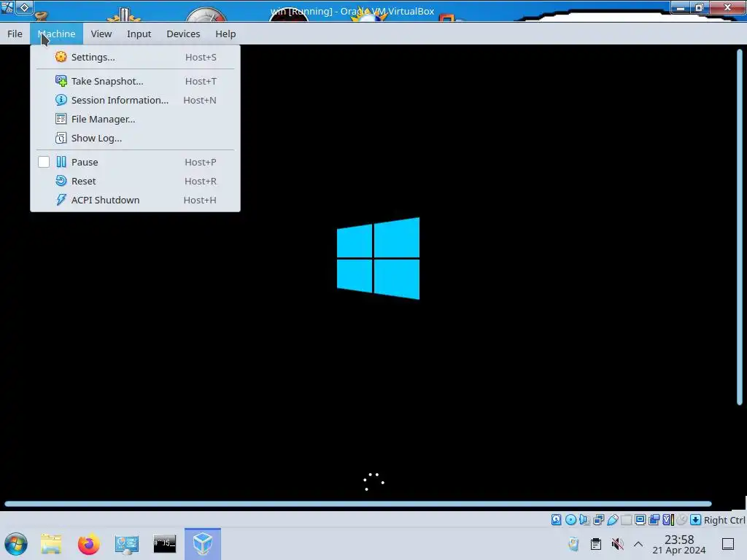Open Settings from the Machine menu
Screen dimensions: 747x560
[x=135, y=57]
